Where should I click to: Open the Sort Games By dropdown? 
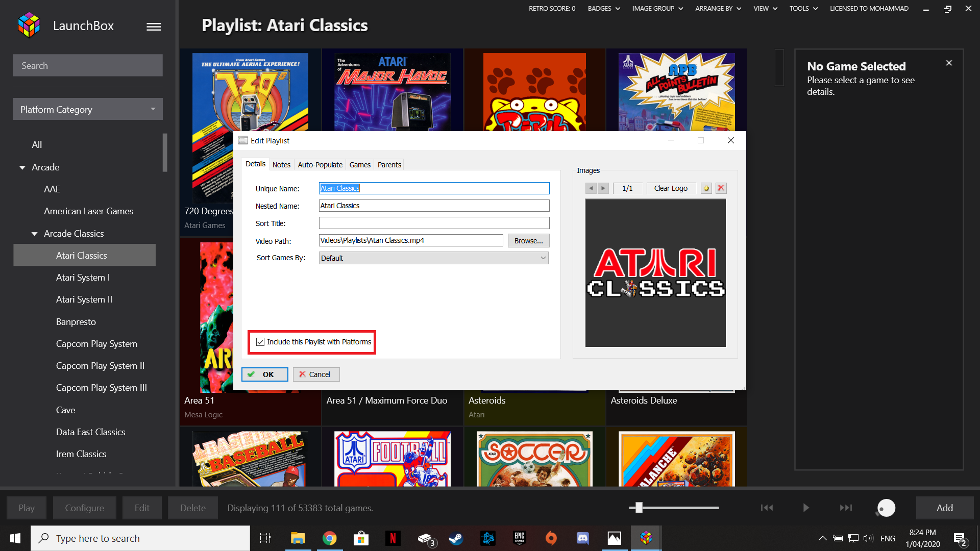[x=434, y=258]
